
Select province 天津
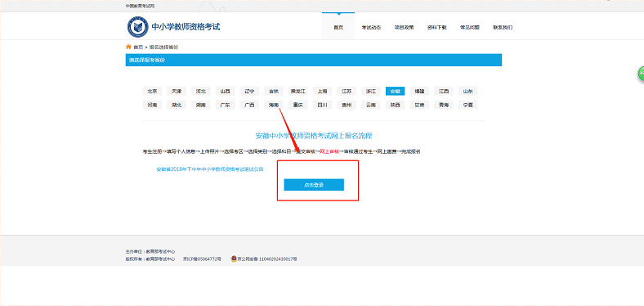[x=177, y=92]
